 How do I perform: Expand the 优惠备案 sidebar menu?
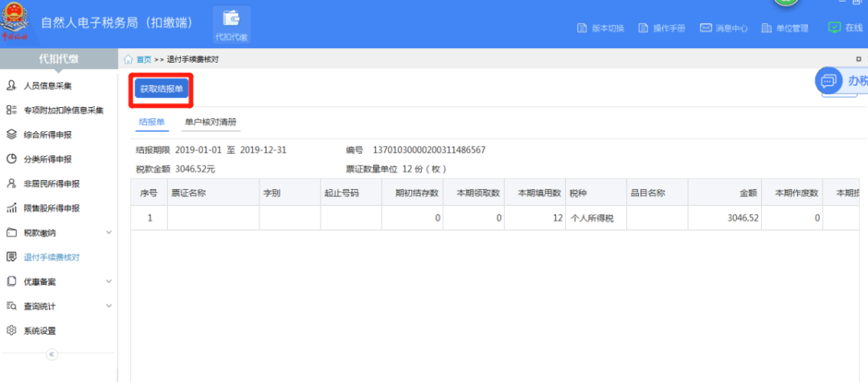109,282
